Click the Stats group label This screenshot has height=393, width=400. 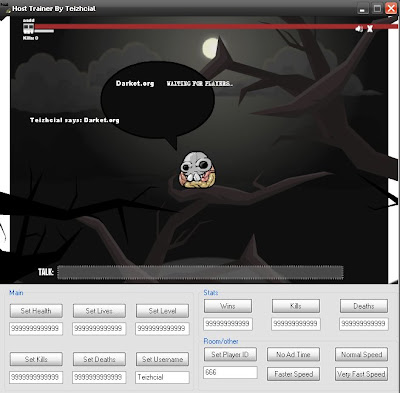click(x=211, y=293)
